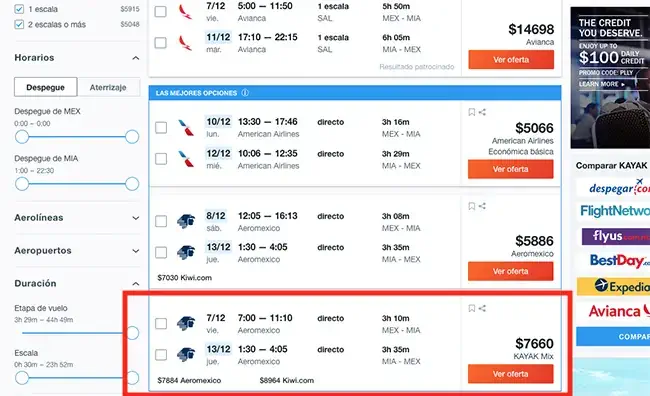Expand the Aeropuertos filter section
This screenshot has height=396, width=650.
tap(136, 251)
